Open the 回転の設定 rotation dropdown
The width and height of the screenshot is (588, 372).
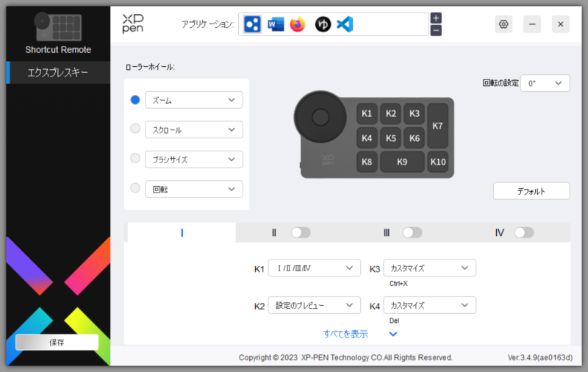pyautogui.click(x=545, y=84)
